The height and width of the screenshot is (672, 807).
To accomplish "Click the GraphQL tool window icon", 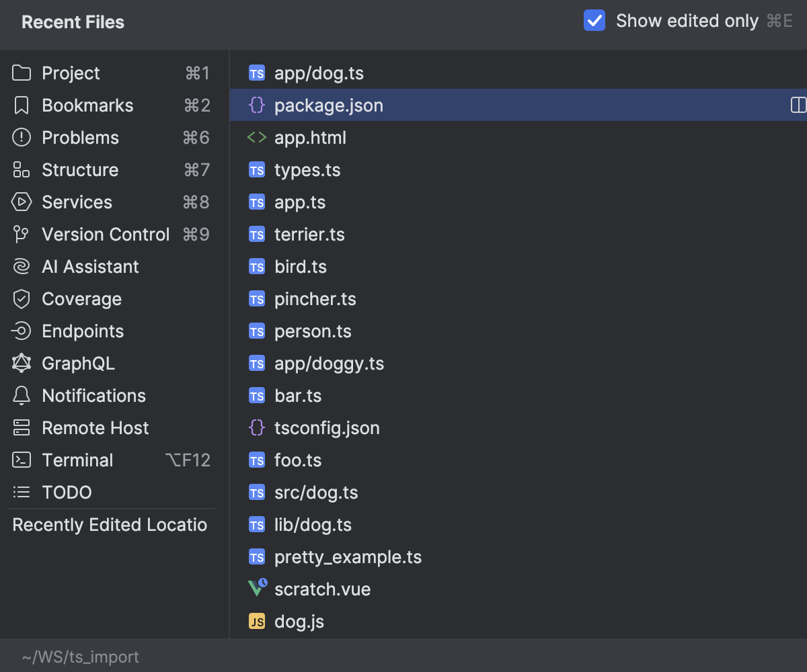I will (79, 363).
